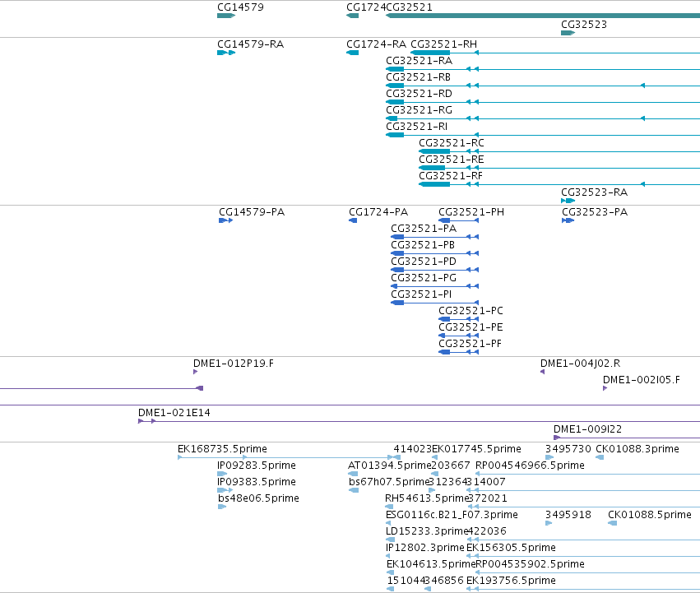Open the CG32521-RC transcript label
Screen dimensions: 700x593
pyautogui.click(x=452, y=143)
